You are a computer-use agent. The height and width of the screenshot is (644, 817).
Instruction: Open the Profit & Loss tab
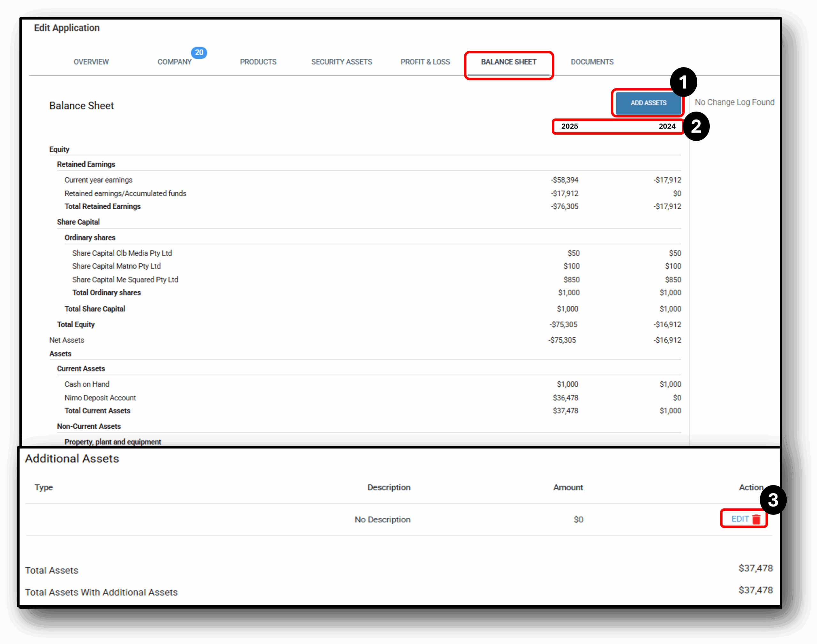coord(425,62)
